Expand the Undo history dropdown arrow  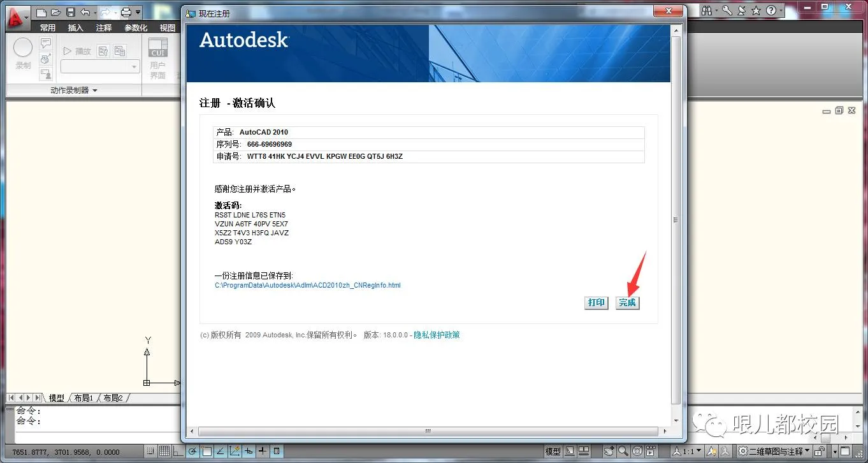click(x=94, y=12)
